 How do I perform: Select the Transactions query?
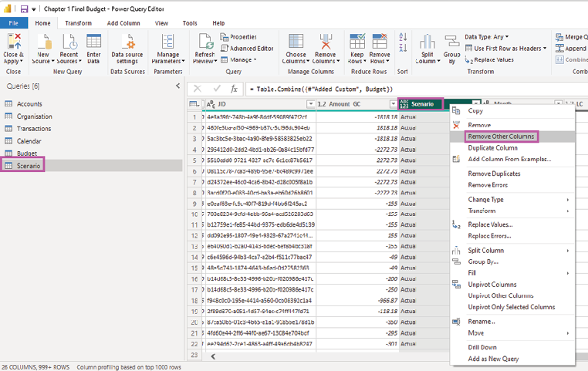(x=34, y=129)
